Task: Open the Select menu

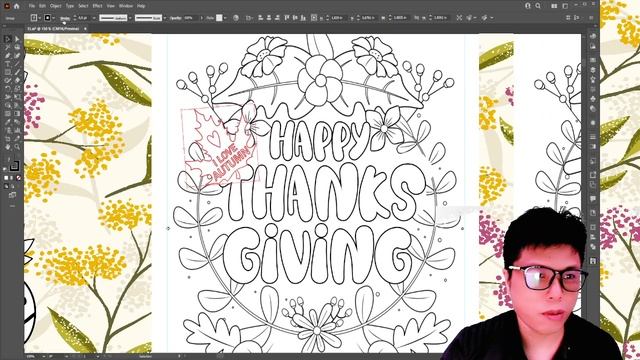Action: pos(83,6)
